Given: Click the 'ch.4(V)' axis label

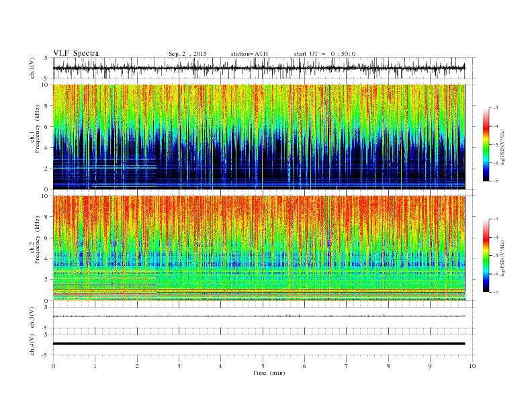Looking at the screenshot, I should [x=32, y=345].
